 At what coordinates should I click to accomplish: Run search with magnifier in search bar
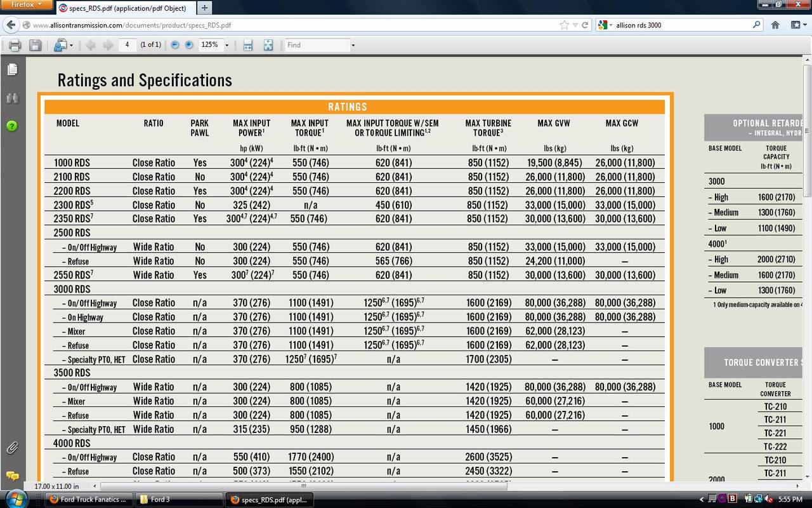point(756,25)
